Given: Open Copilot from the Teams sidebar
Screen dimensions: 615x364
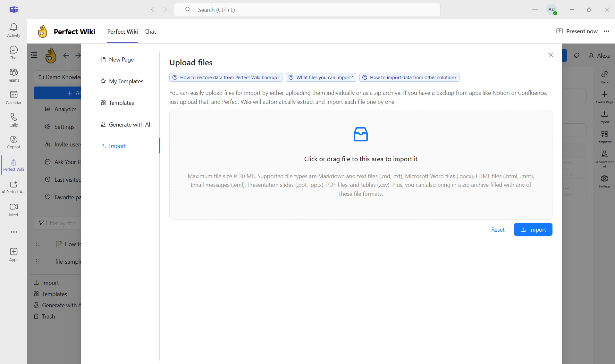Looking at the screenshot, I should coord(13,142).
